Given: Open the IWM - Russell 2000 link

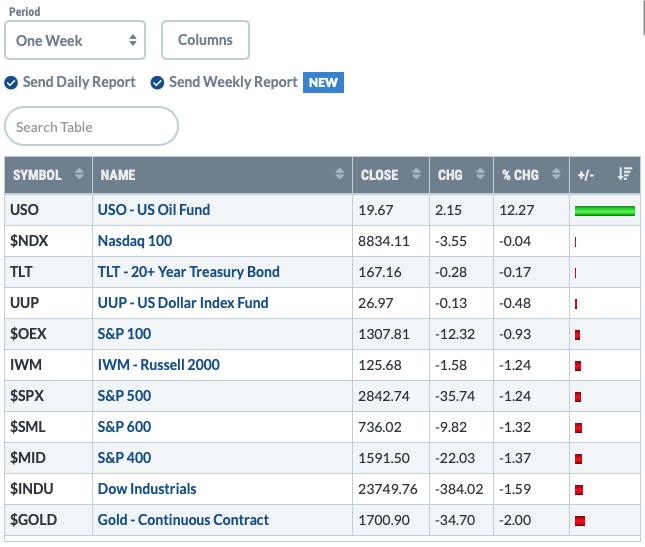Looking at the screenshot, I should (158, 365).
